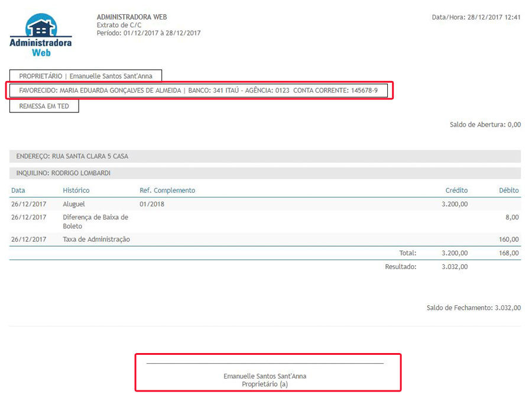Click the Saldo de Abertura value
The image size is (532, 398).
pyautogui.click(x=514, y=125)
